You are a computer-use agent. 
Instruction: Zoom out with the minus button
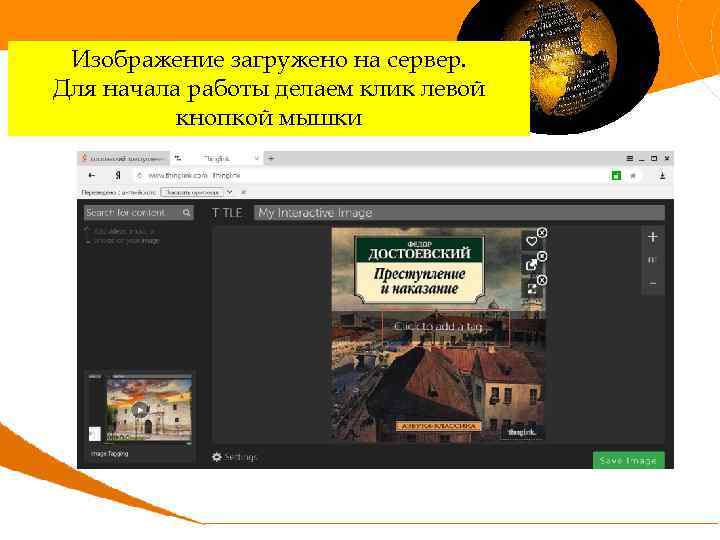(x=652, y=283)
